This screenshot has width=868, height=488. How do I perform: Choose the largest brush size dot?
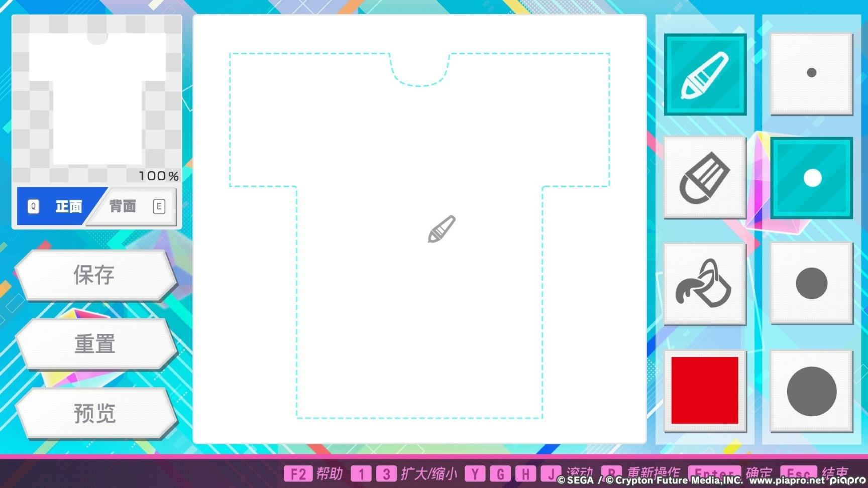[x=812, y=391]
